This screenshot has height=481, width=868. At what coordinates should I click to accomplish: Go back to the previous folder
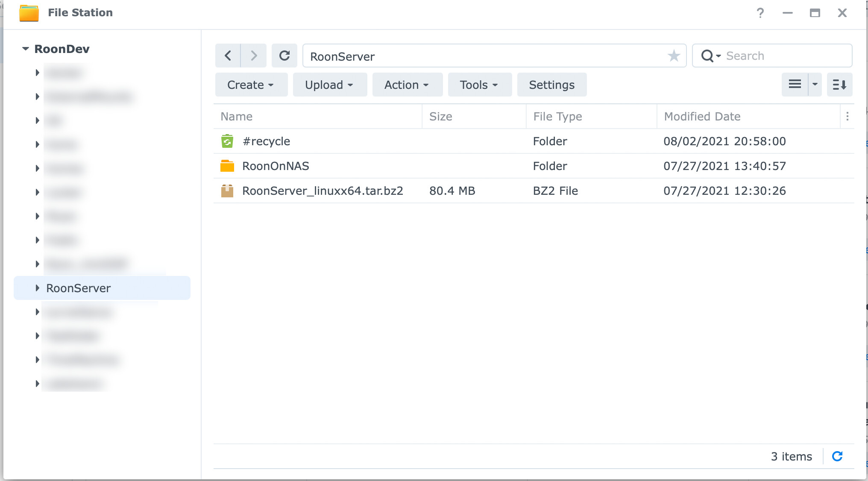tap(228, 56)
